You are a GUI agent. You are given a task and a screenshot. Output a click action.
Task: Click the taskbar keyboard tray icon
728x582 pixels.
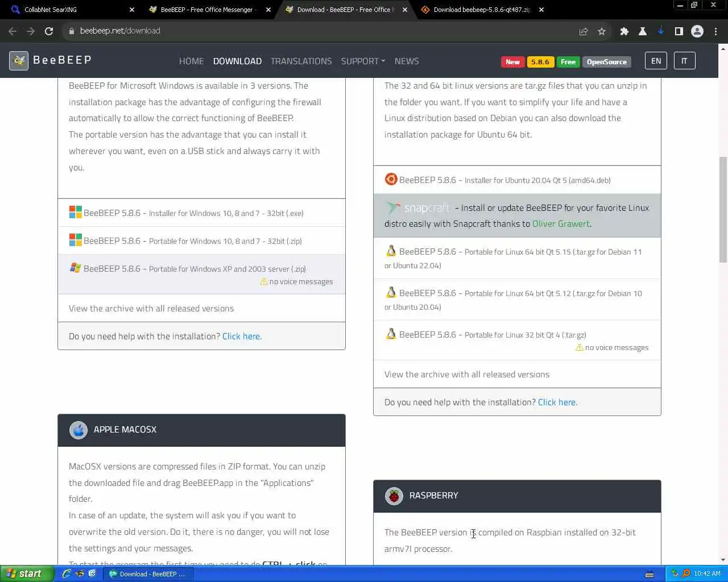(x=650, y=574)
